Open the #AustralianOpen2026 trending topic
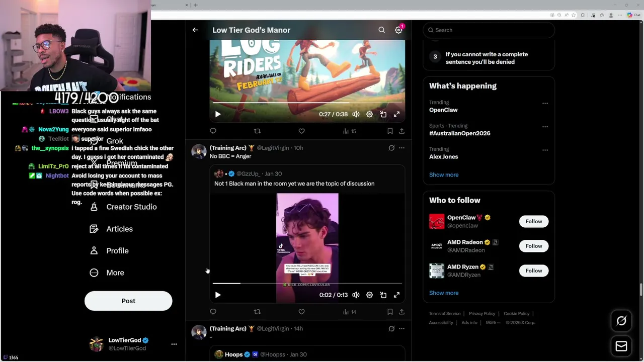Screen dimensions: 644x362 click(459, 133)
